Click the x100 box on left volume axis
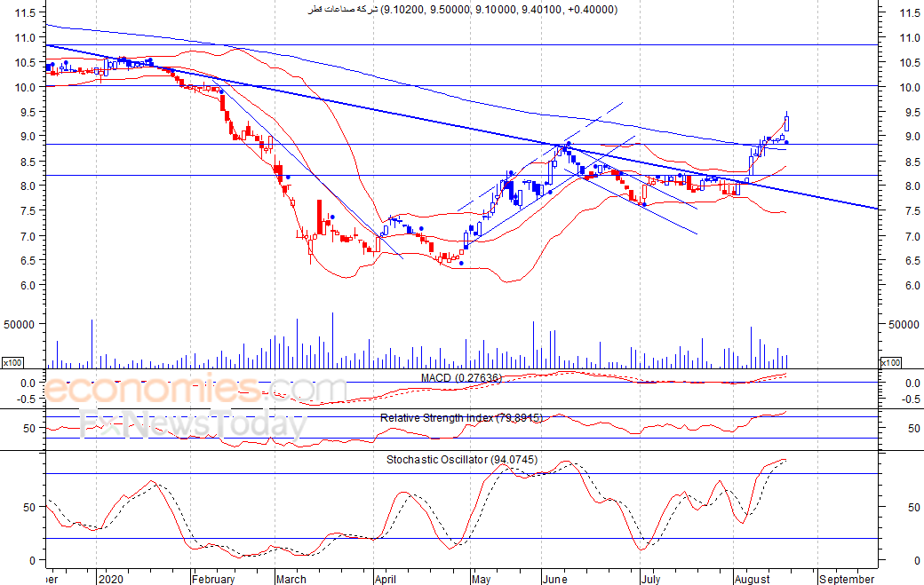Image resolution: width=924 pixels, height=585 pixels. [x=12, y=363]
